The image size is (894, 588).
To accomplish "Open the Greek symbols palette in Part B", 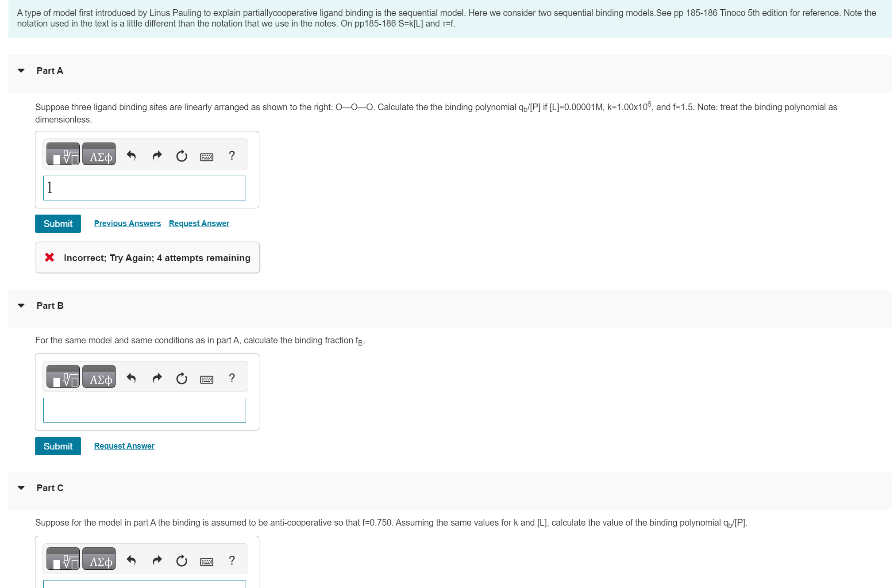I will coord(99,377).
